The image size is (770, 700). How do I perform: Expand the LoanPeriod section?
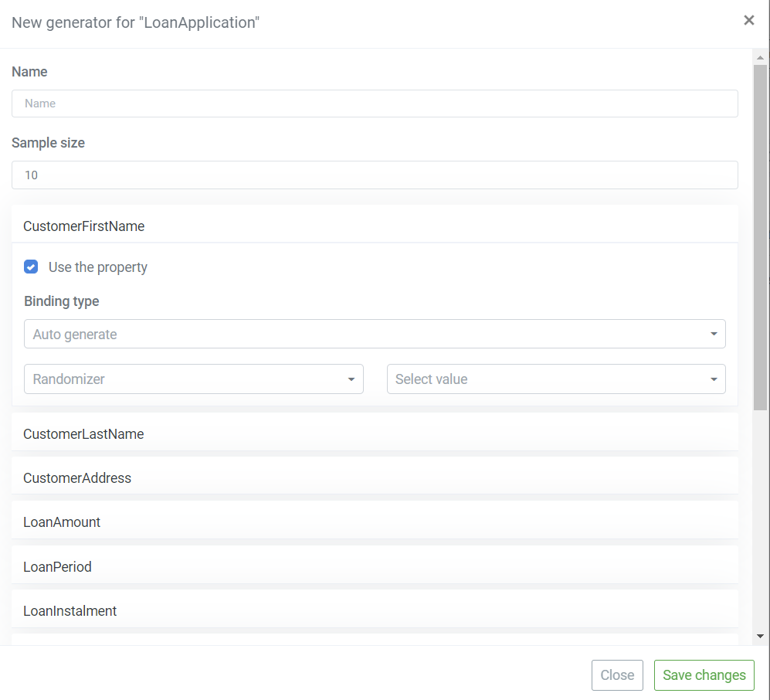click(375, 566)
